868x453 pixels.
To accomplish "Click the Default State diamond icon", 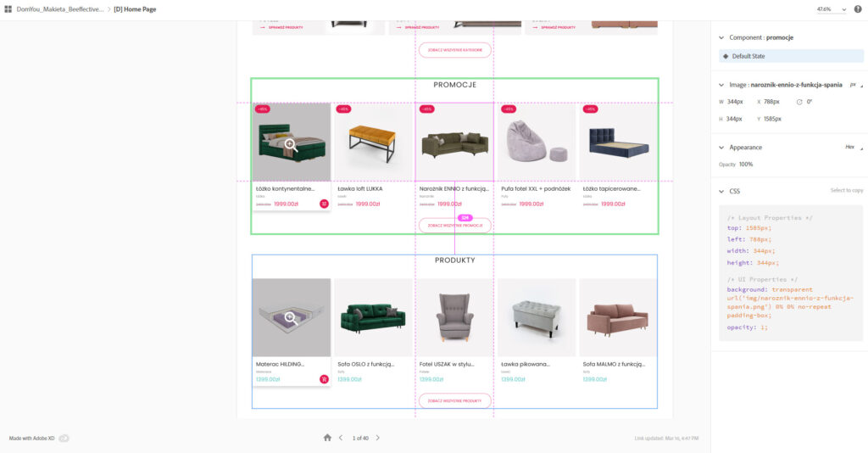I will 726,56.
